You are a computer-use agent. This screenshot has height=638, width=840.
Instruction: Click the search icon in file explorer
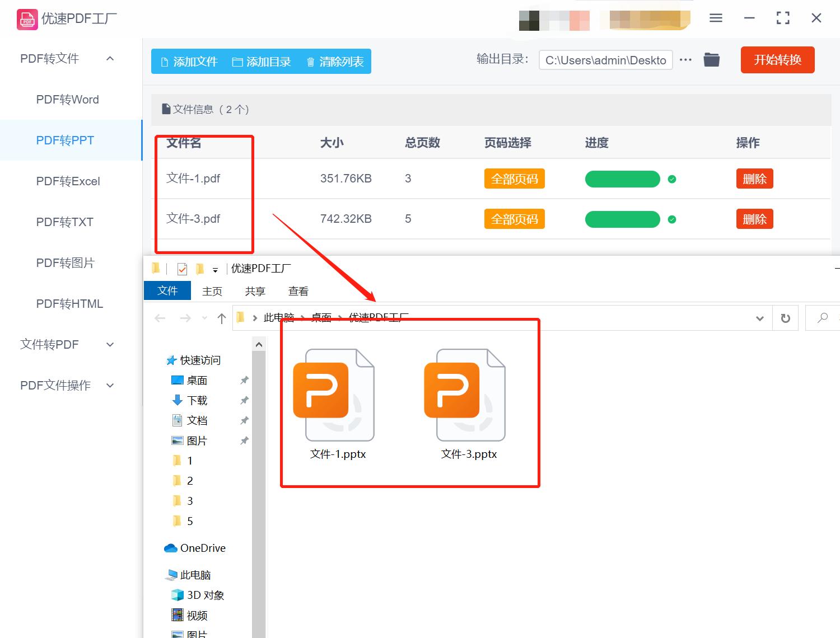click(822, 318)
